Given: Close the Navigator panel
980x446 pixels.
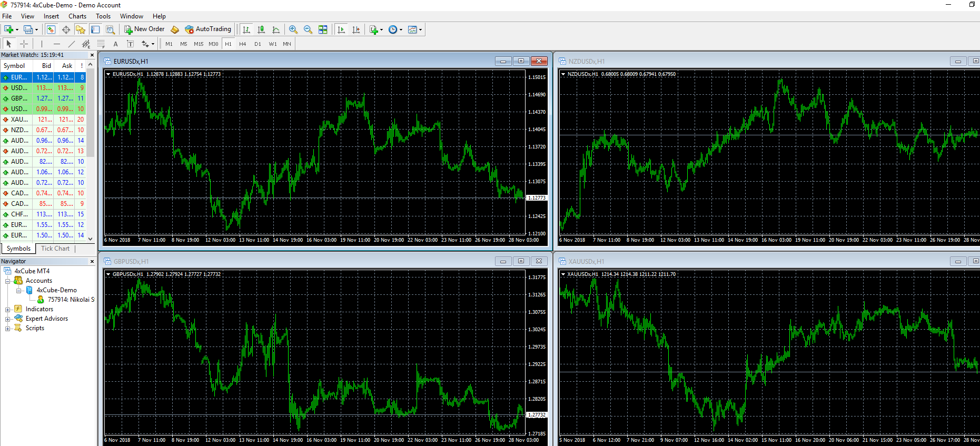Looking at the screenshot, I should click(x=92, y=261).
